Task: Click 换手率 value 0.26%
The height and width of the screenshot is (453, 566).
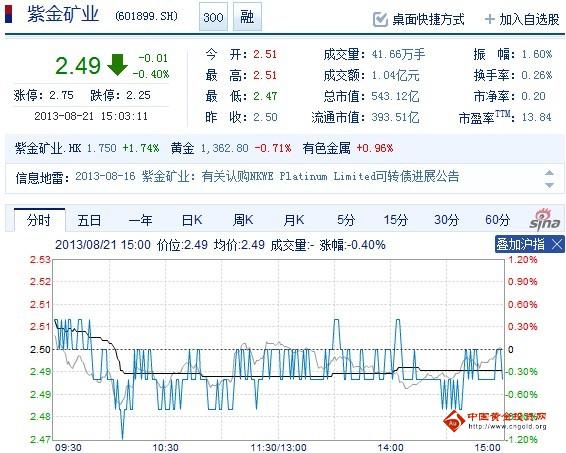Action: [x=537, y=75]
